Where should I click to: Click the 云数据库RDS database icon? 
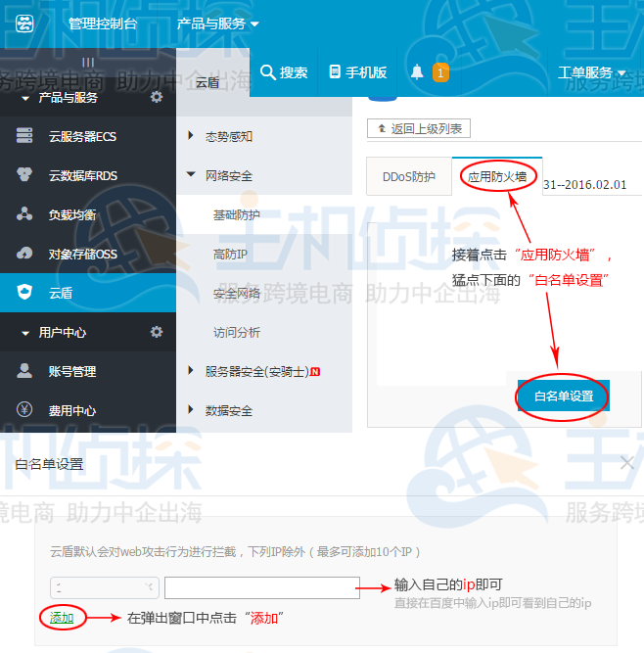[24, 174]
